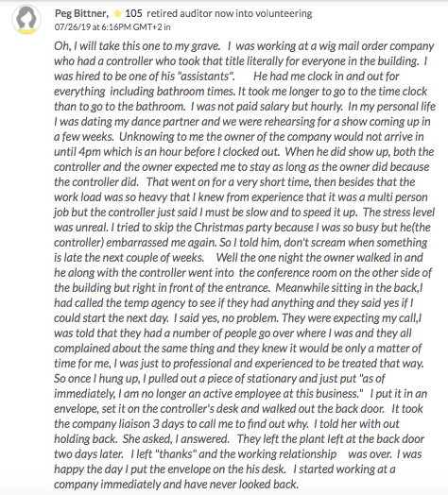Click the final words 'have never looked back'
The height and width of the screenshot is (495, 448).
241,485
